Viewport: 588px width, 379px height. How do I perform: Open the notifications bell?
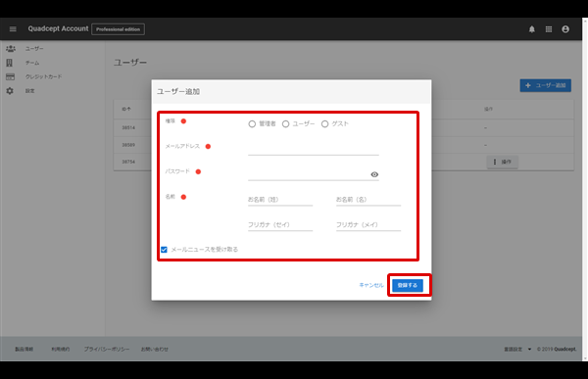coord(532,29)
